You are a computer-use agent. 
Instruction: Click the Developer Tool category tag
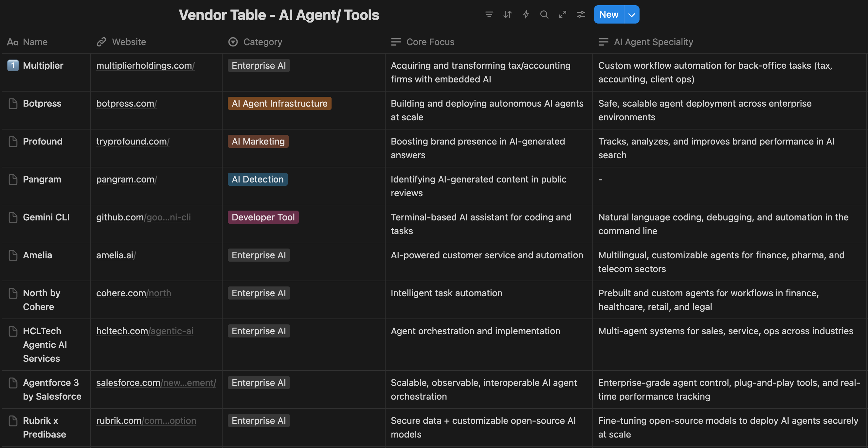pos(263,217)
